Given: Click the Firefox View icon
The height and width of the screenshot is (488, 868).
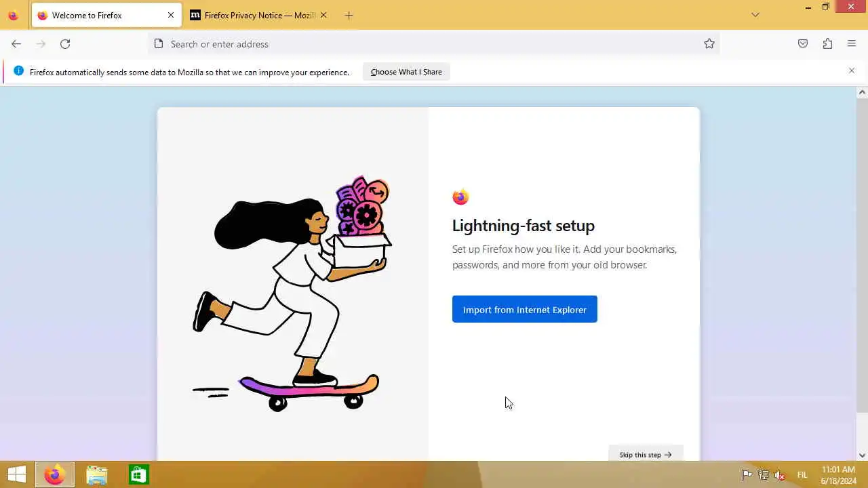Looking at the screenshot, I should tap(13, 15).
